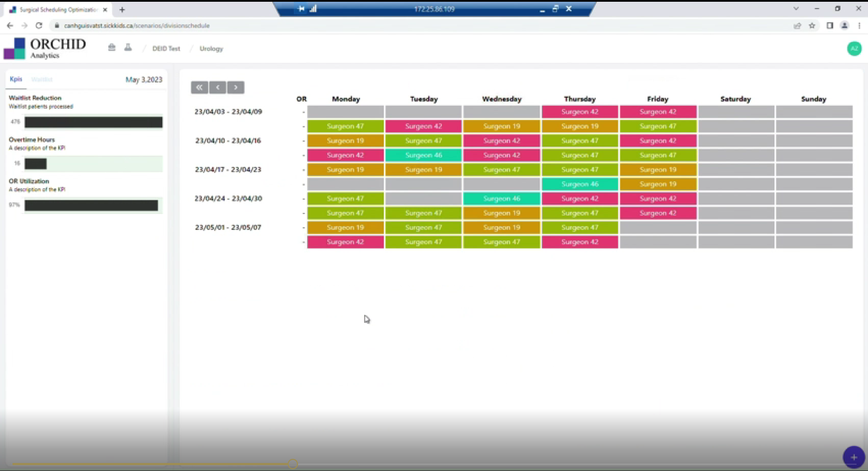Click the hospital building icon in header
The width and height of the screenshot is (868, 471).
111,48
